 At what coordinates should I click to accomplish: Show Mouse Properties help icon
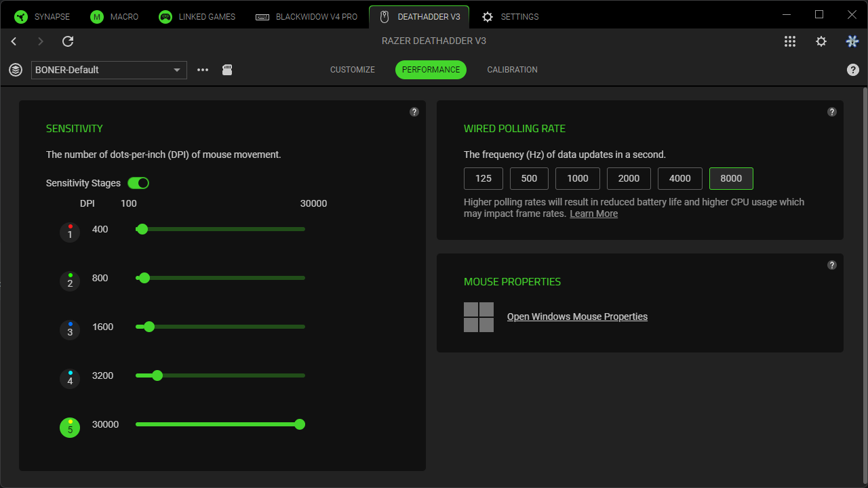pyautogui.click(x=832, y=265)
